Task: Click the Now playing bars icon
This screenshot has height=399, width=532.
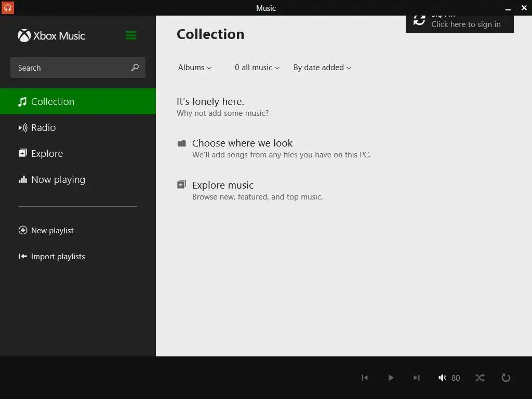Action: (x=23, y=179)
